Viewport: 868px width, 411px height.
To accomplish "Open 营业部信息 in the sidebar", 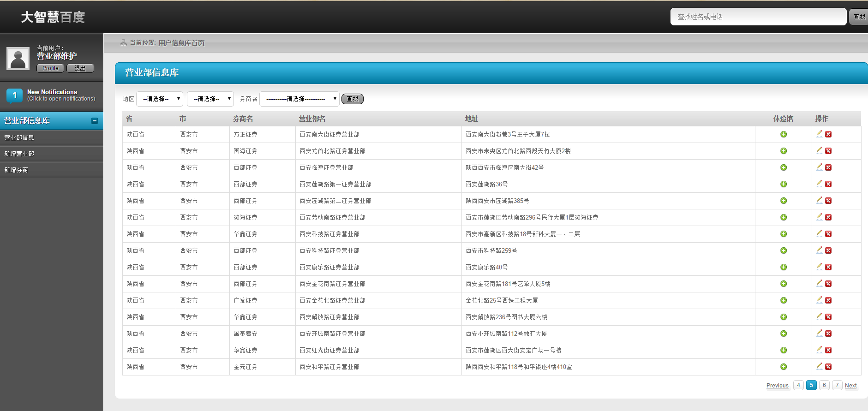I will (52, 137).
